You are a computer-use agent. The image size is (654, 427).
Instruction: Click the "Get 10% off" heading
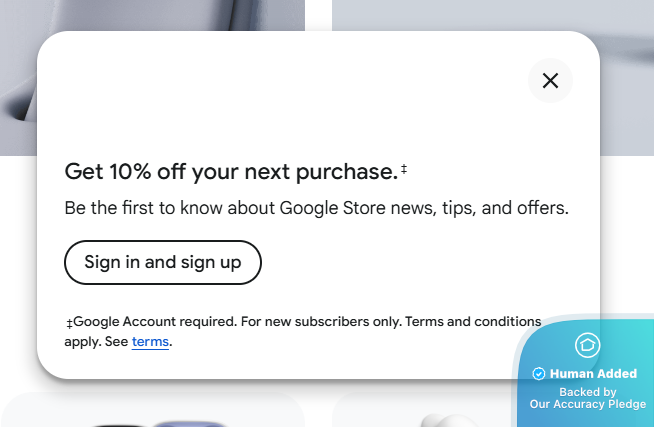[x=230, y=172]
